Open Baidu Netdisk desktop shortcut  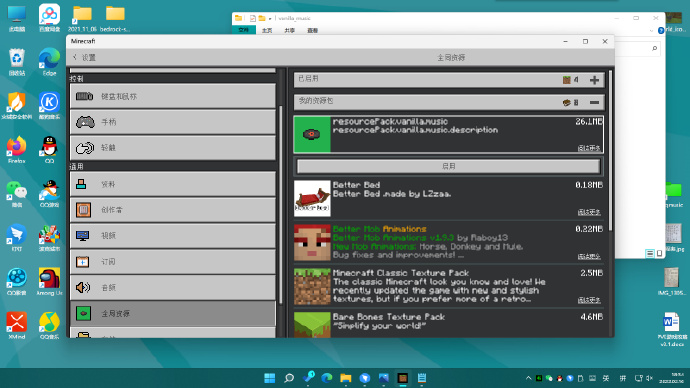coord(49,18)
